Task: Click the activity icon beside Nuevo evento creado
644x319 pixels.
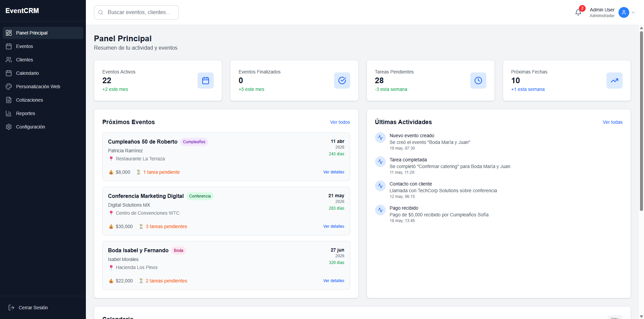Action: coord(380,138)
